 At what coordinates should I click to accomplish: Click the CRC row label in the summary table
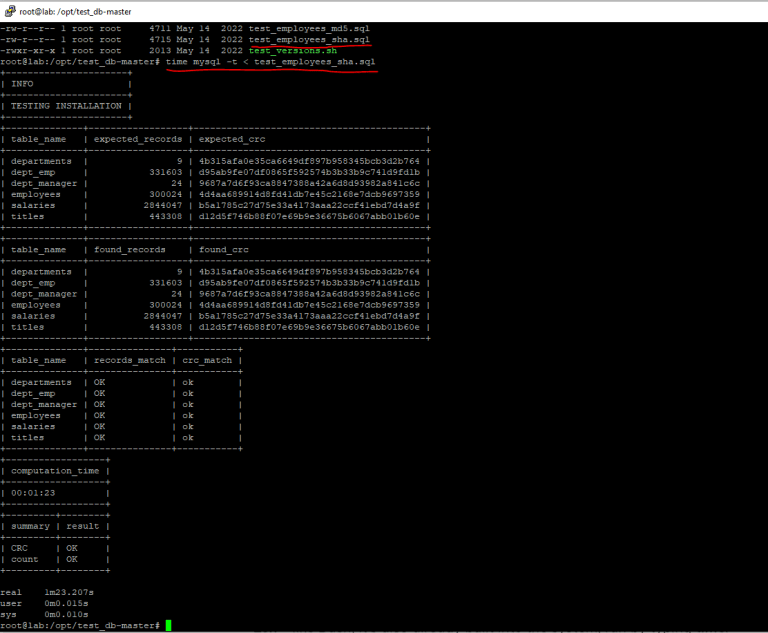click(20, 548)
